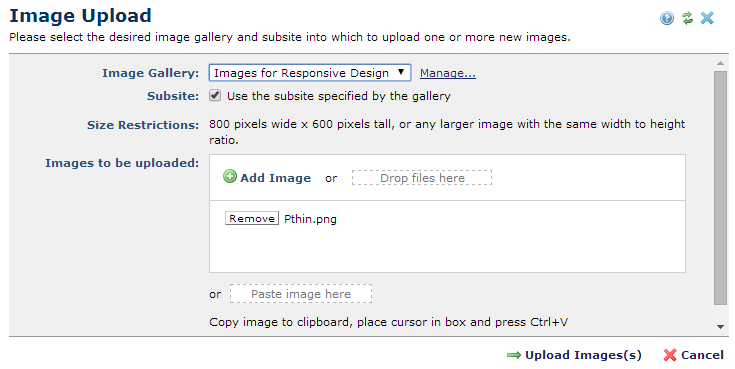
Task: Open help via the blue question mark icon
Action: pyautogui.click(x=667, y=18)
